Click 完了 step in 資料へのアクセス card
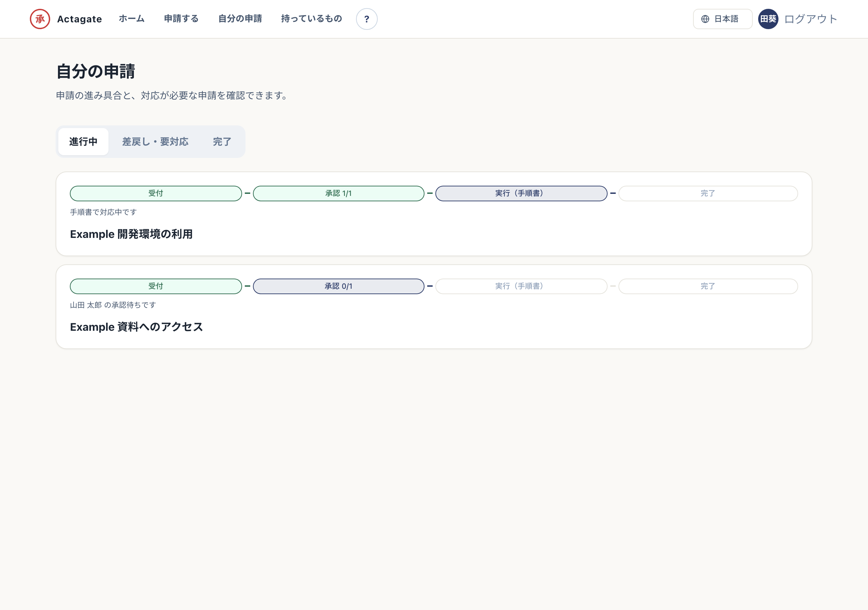Viewport: 868px width, 610px height. click(708, 286)
